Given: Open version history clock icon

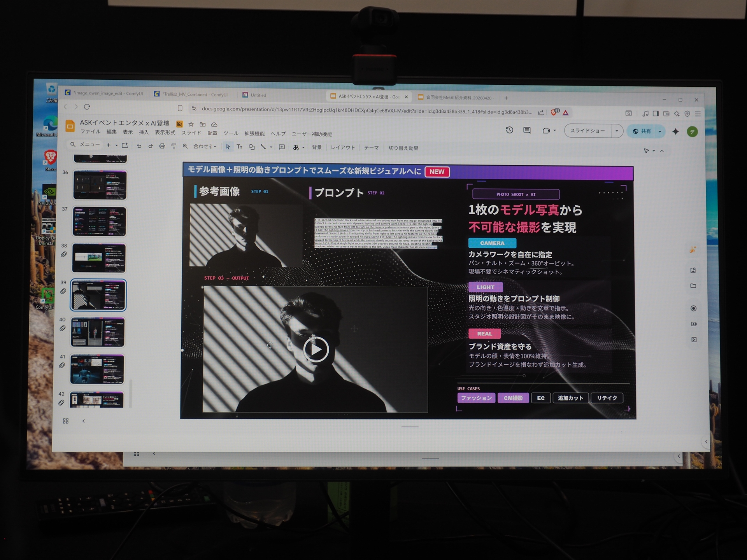Looking at the screenshot, I should pyautogui.click(x=509, y=130).
